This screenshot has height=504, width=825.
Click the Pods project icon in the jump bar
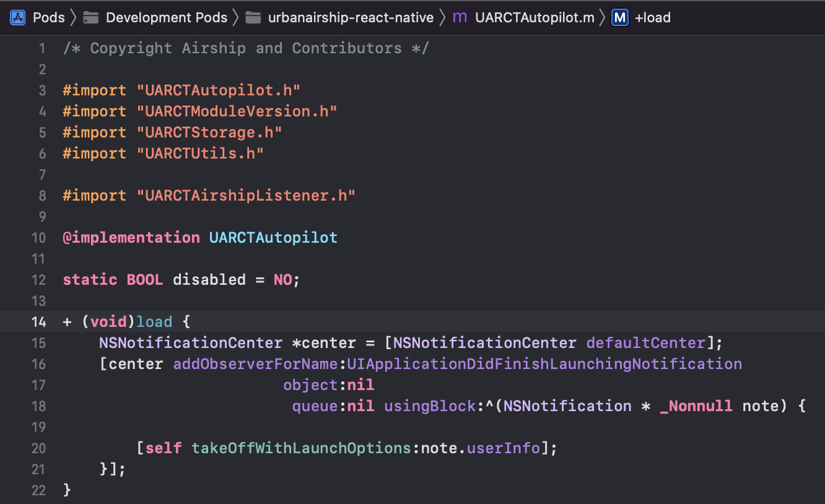(x=17, y=17)
